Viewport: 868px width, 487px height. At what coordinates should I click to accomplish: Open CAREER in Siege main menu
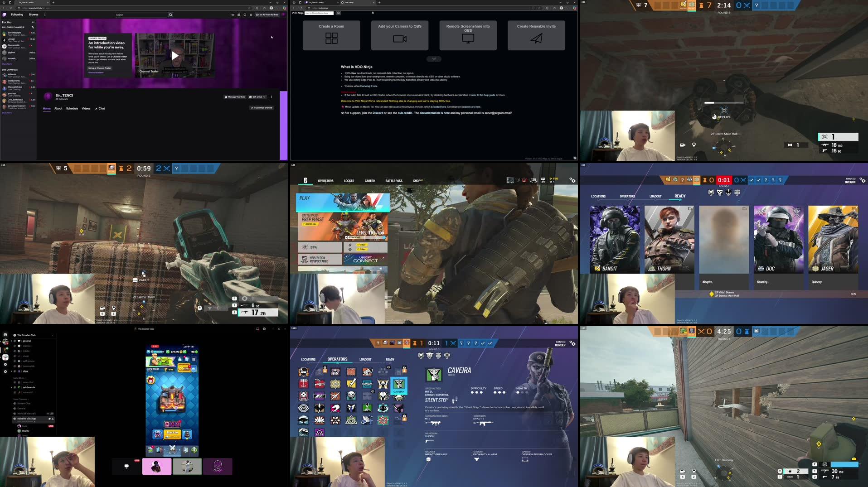pyautogui.click(x=370, y=181)
